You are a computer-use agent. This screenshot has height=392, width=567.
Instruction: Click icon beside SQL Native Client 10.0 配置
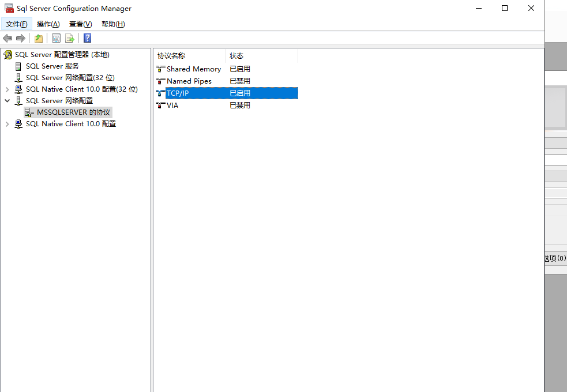pyautogui.click(x=18, y=124)
